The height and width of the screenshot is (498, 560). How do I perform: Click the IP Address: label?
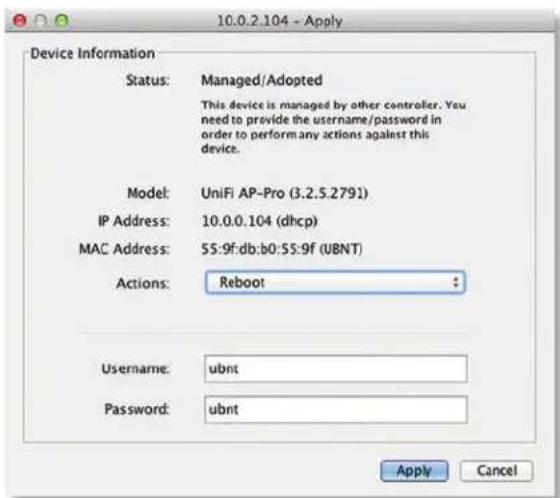pyautogui.click(x=134, y=221)
